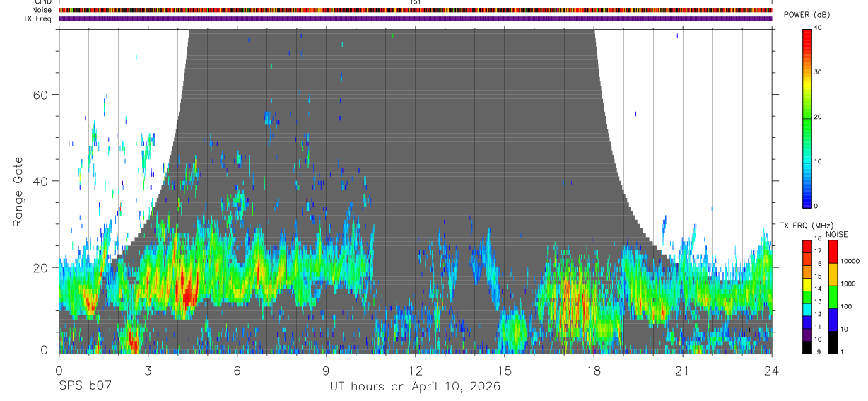Click the '60' tick on Range Gate axis
The width and height of the screenshot is (868, 401).
[41, 95]
